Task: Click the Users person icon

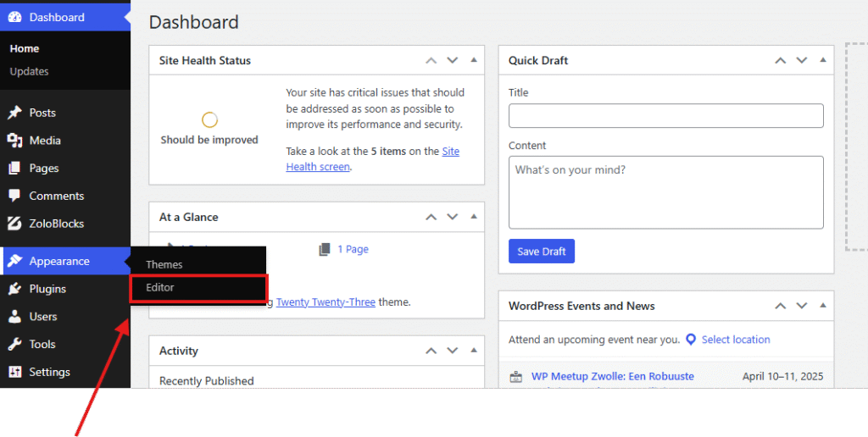Action: [15, 317]
